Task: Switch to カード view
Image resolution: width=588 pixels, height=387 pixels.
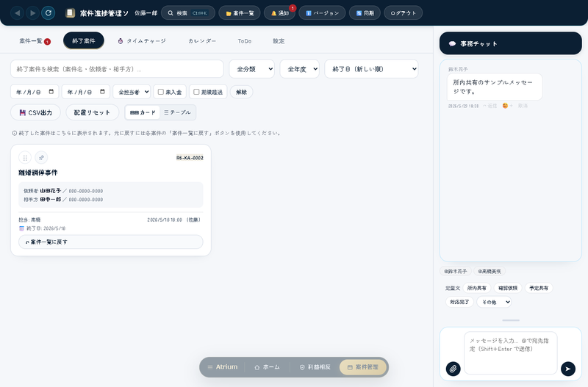Action: (x=143, y=112)
